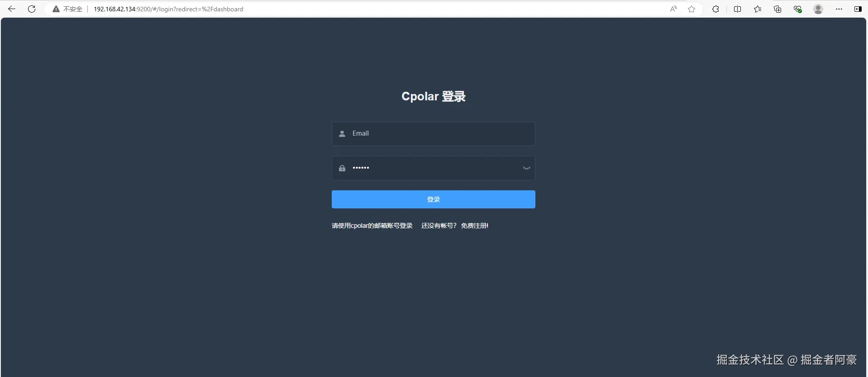Image resolution: width=868 pixels, height=377 pixels.
Task: Open the Collections icon
Action: pyautogui.click(x=777, y=9)
